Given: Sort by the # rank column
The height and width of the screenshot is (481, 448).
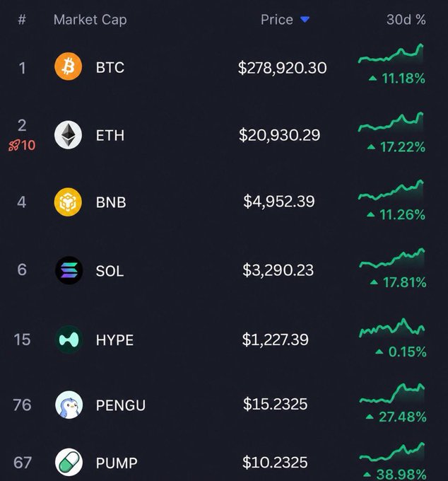Looking at the screenshot, I should click(x=22, y=20).
